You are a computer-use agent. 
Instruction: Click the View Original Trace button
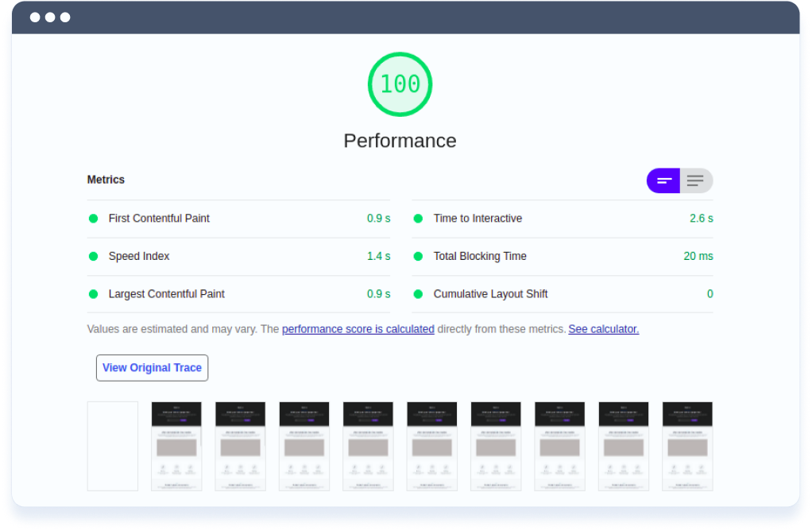(153, 368)
